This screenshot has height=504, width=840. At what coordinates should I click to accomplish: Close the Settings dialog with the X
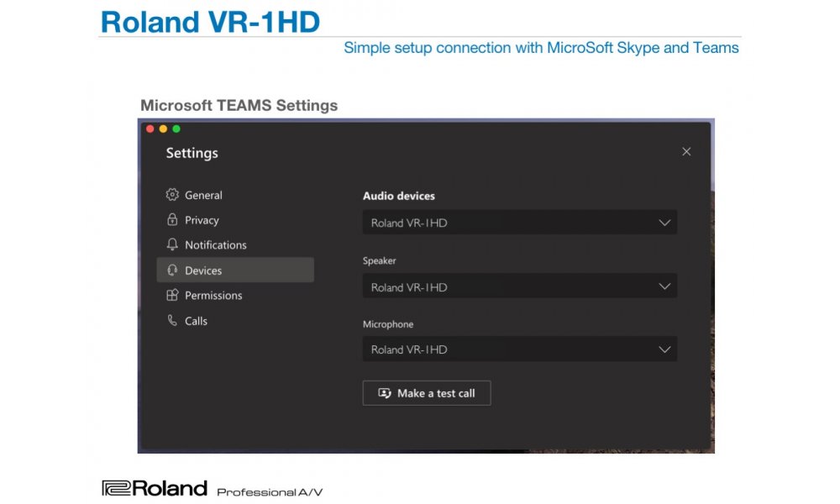pyautogui.click(x=686, y=152)
